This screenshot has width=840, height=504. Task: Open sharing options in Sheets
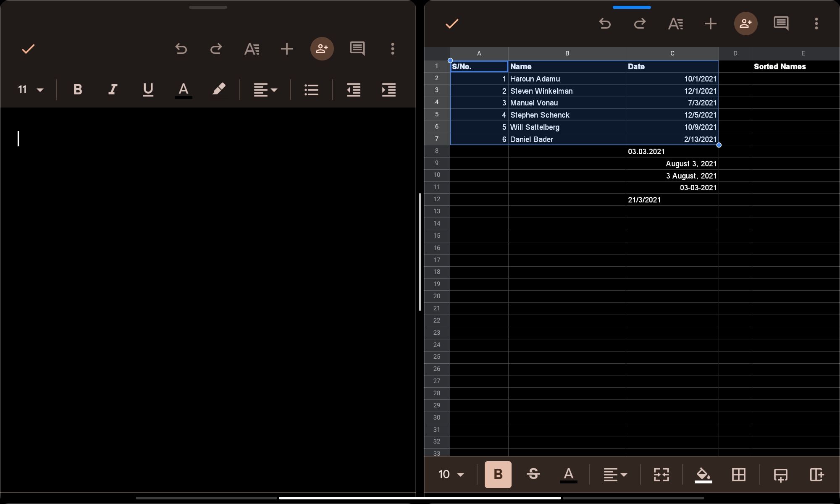tap(745, 24)
